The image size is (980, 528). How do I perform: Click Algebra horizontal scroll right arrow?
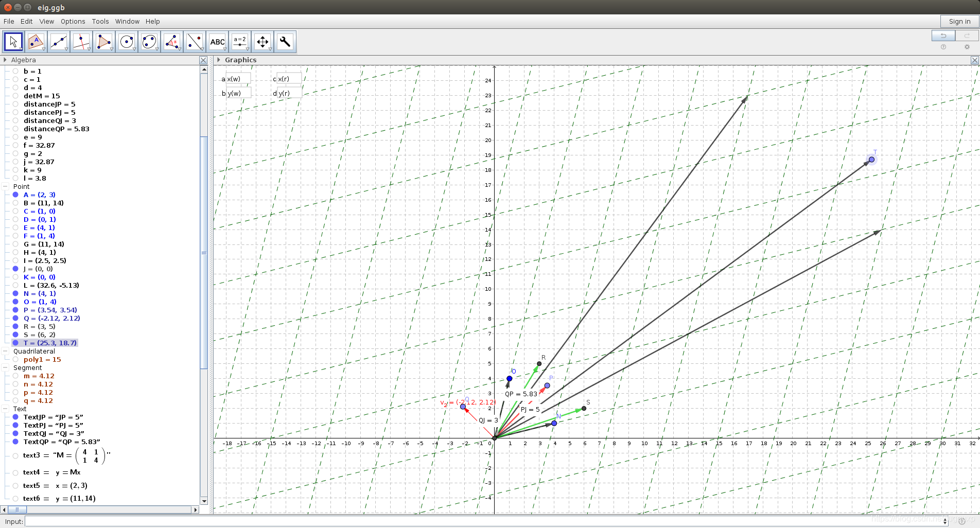[195, 509]
